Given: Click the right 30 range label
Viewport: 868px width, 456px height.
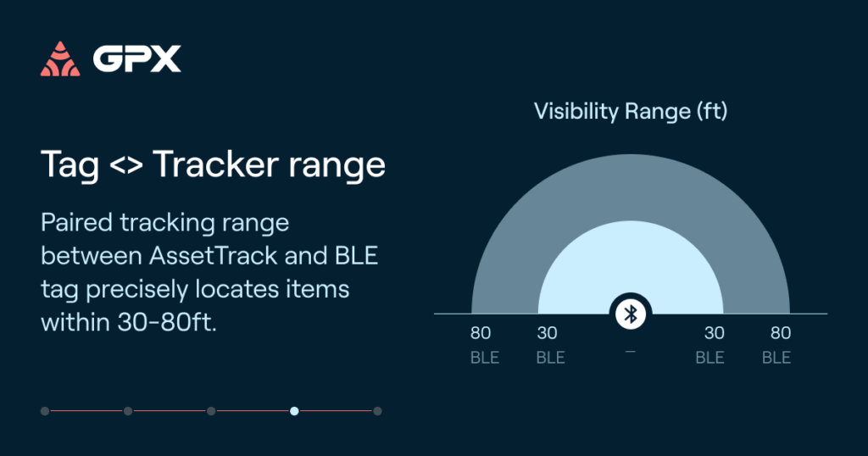Looking at the screenshot, I should 714,333.
